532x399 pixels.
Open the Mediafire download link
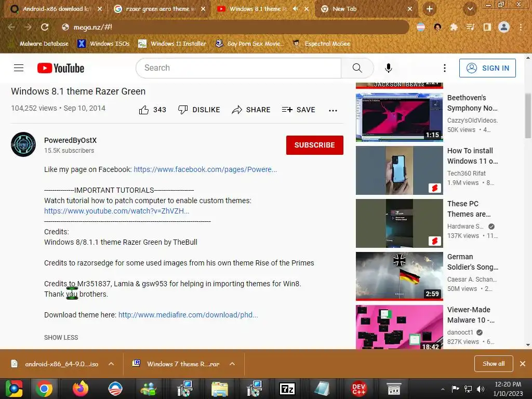(x=188, y=315)
